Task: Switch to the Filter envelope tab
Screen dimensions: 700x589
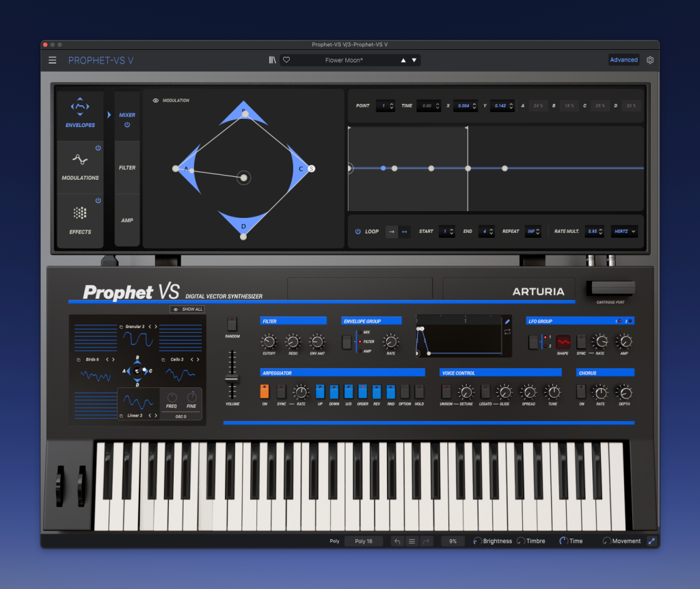Action: click(127, 167)
